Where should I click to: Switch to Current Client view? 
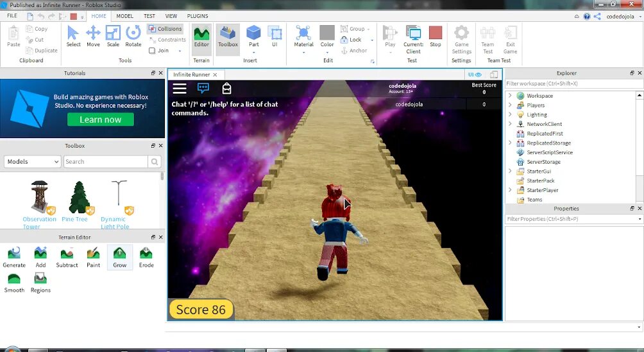[x=413, y=39]
